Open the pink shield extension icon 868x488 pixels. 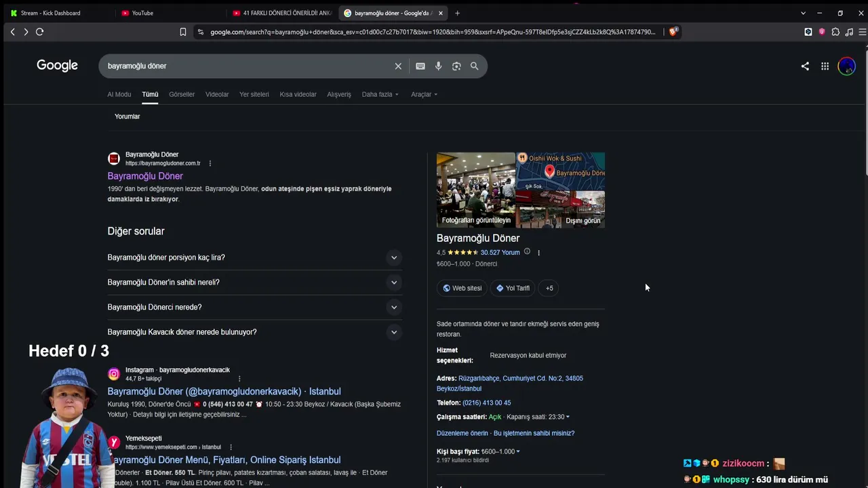pyautogui.click(x=822, y=32)
